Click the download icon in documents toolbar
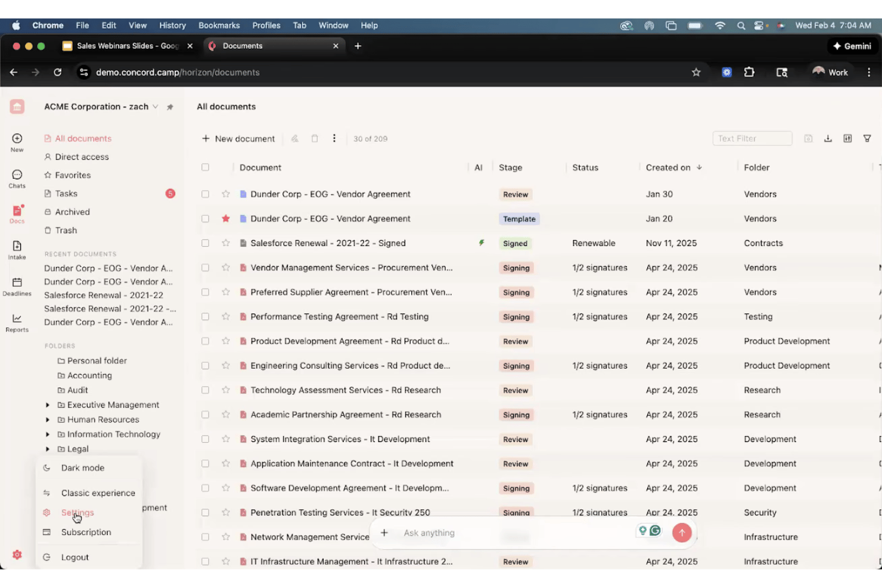 (828, 138)
